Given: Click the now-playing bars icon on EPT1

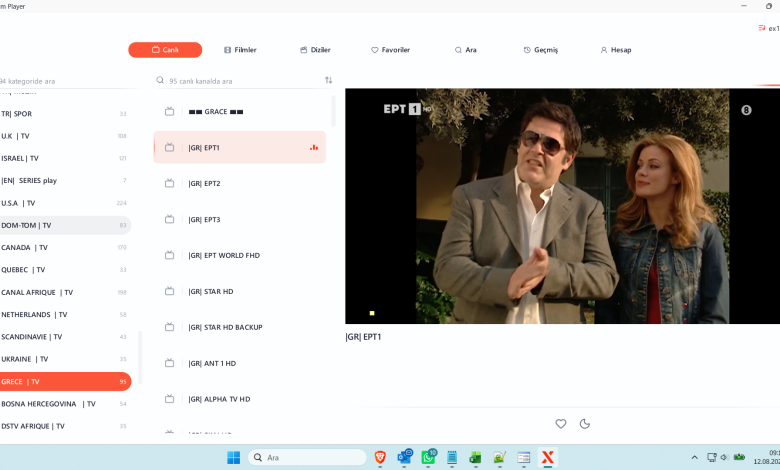Looking at the screenshot, I should pos(314,147).
